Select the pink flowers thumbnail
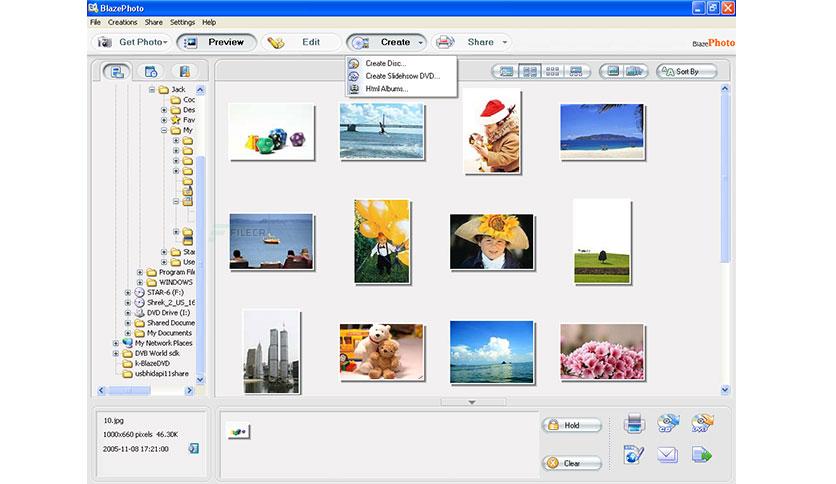 click(602, 352)
